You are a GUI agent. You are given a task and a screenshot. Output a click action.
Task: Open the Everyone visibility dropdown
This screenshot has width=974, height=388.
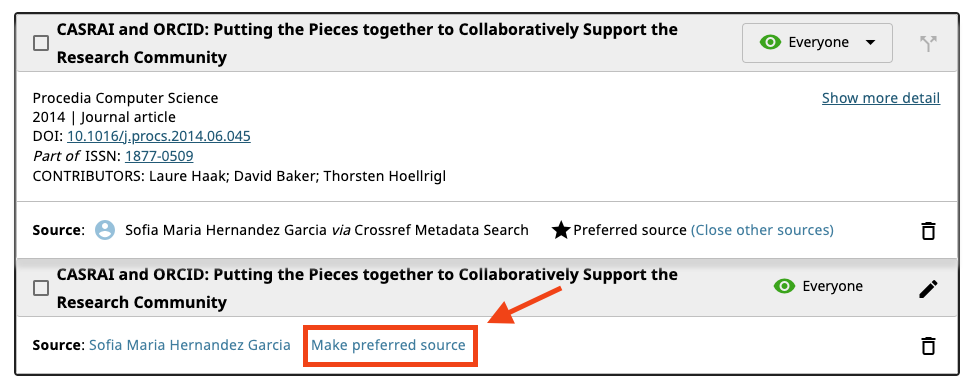[x=817, y=43]
